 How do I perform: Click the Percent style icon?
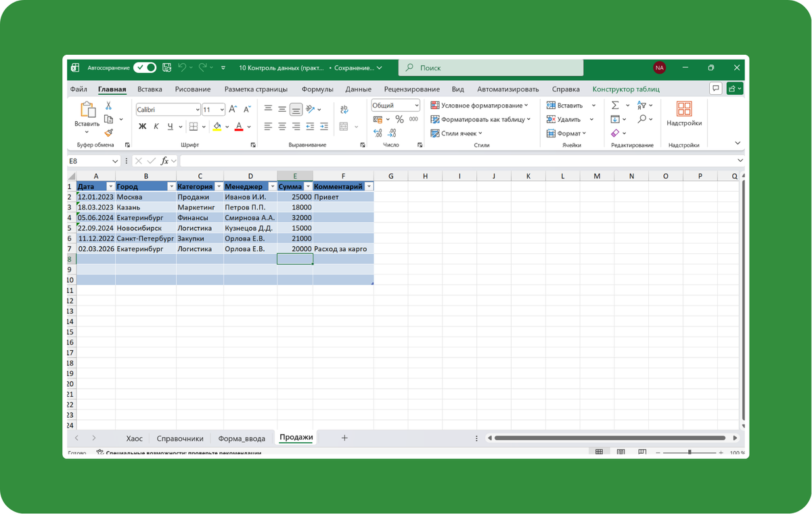pos(399,119)
